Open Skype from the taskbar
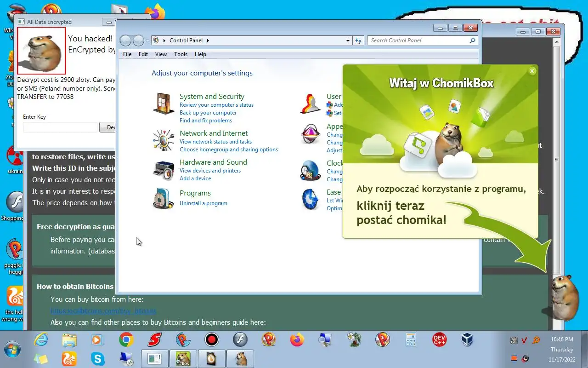The height and width of the screenshot is (368, 588). click(98, 358)
